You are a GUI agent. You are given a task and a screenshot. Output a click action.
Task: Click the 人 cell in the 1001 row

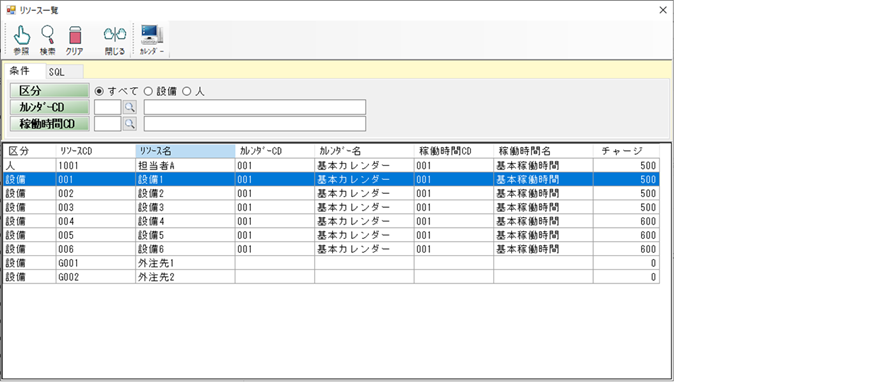coord(30,165)
